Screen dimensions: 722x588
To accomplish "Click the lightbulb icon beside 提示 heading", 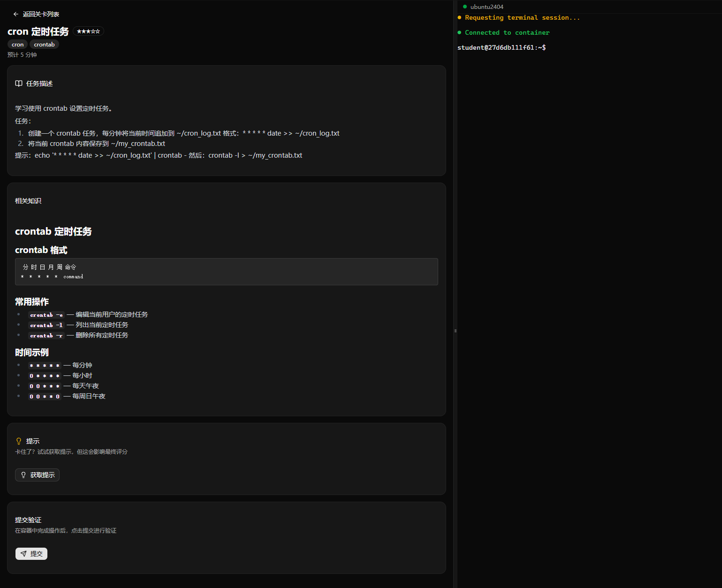I will pyautogui.click(x=19, y=441).
